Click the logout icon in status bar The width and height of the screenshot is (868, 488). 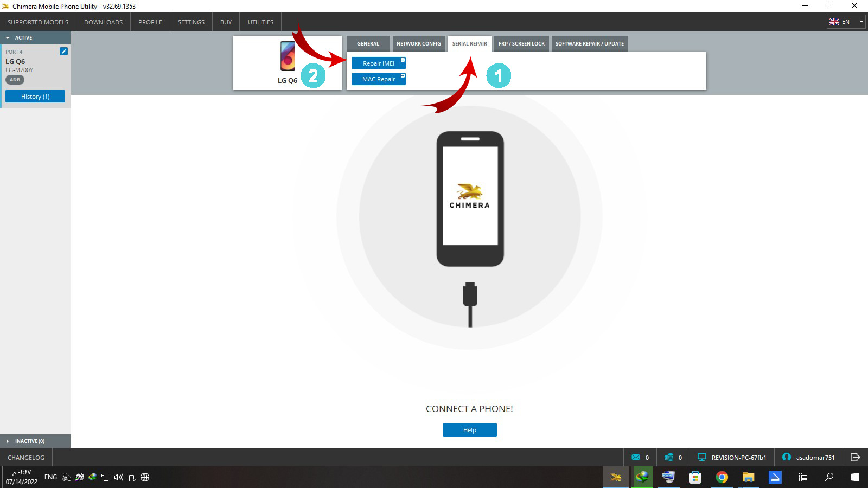pyautogui.click(x=856, y=457)
